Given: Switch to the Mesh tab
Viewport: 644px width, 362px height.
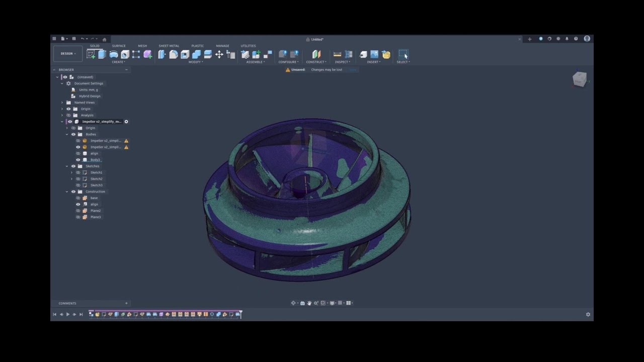Looking at the screenshot, I should [x=142, y=46].
